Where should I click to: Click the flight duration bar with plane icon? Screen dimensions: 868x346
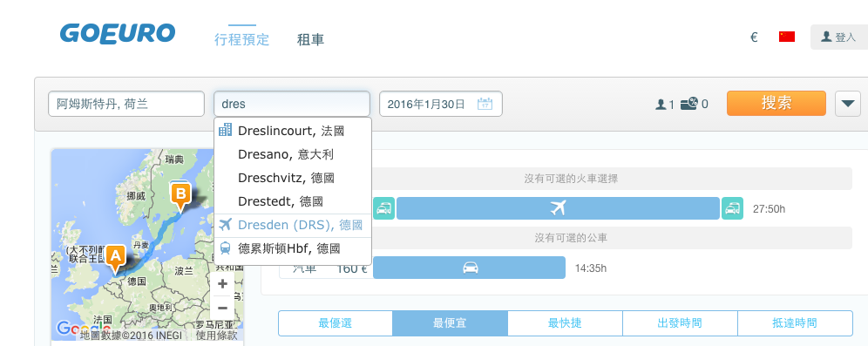pyautogui.click(x=558, y=208)
